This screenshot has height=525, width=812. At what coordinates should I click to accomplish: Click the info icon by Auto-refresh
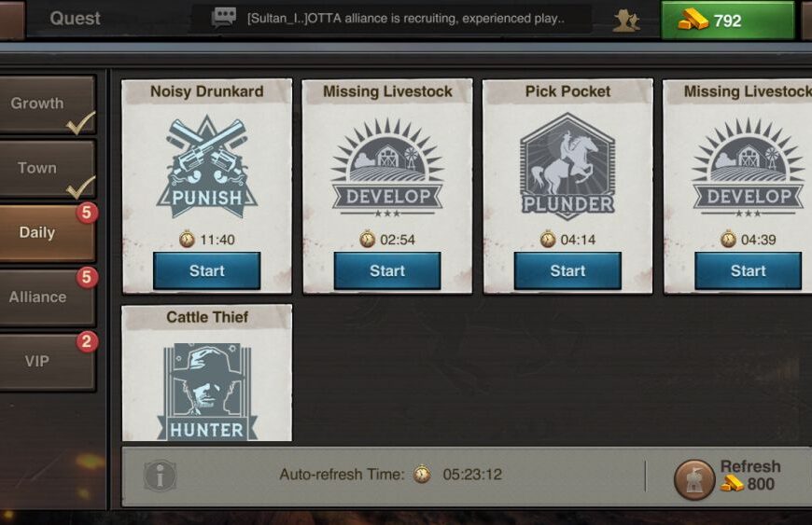point(160,475)
